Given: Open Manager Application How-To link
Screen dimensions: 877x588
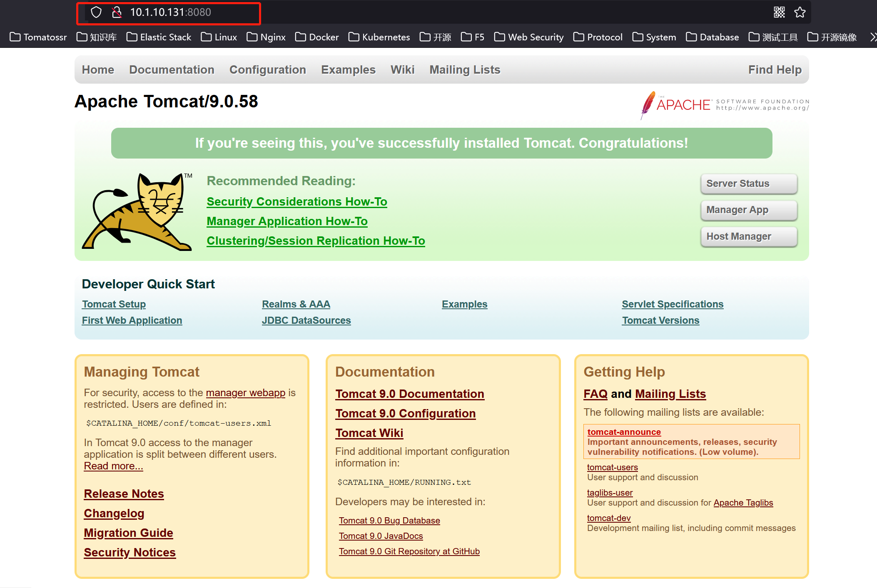Looking at the screenshot, I should 287,221.
